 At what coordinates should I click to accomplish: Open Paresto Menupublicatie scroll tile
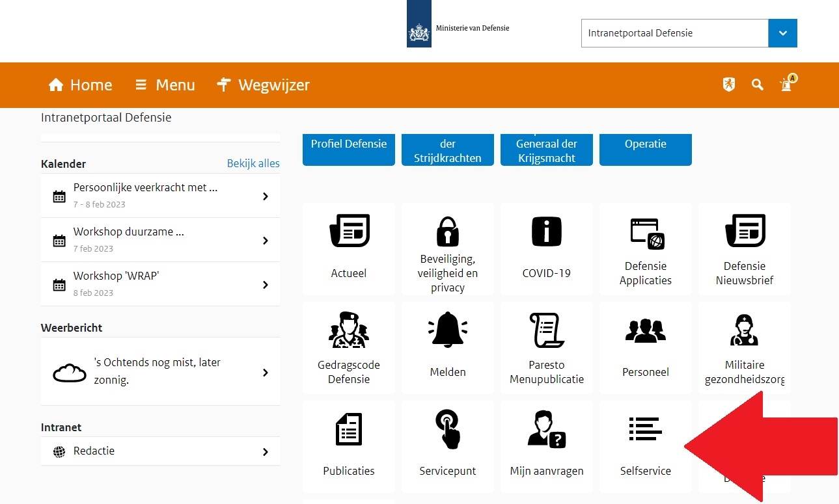[x=547, y=347]
